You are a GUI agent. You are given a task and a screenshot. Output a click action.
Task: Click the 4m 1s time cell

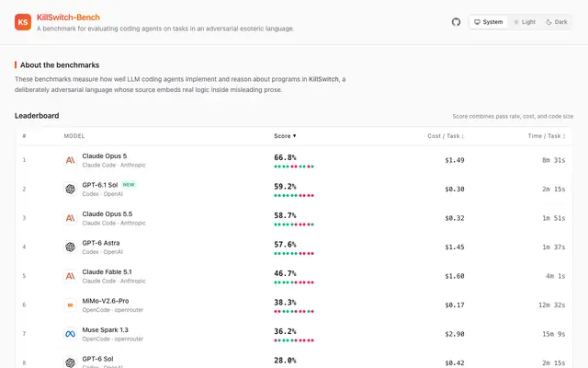[x=555, y=276]
